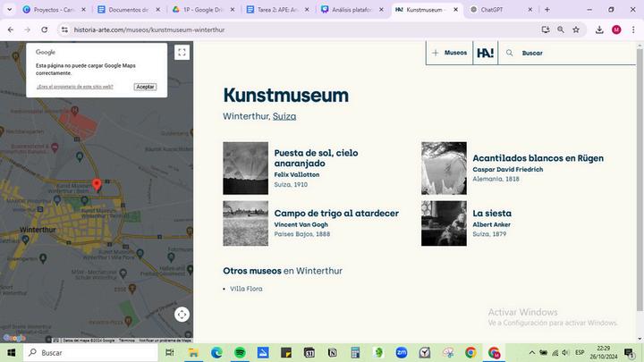Switch to the Tarea 2 APE browser tab
This screenshot has height=362, width=644.
278,10
